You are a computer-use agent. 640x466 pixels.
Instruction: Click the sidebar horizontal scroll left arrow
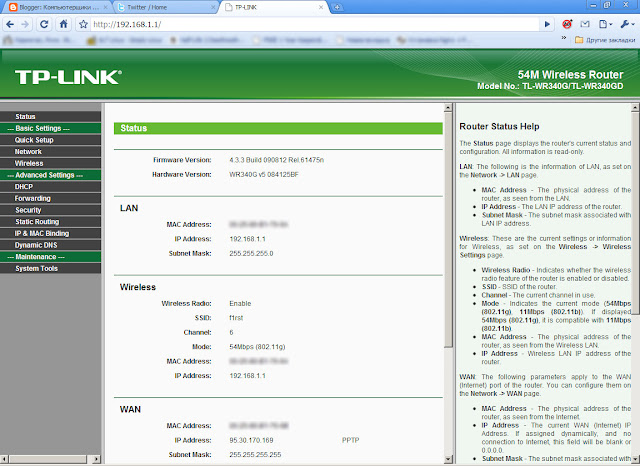click(4, 459)
